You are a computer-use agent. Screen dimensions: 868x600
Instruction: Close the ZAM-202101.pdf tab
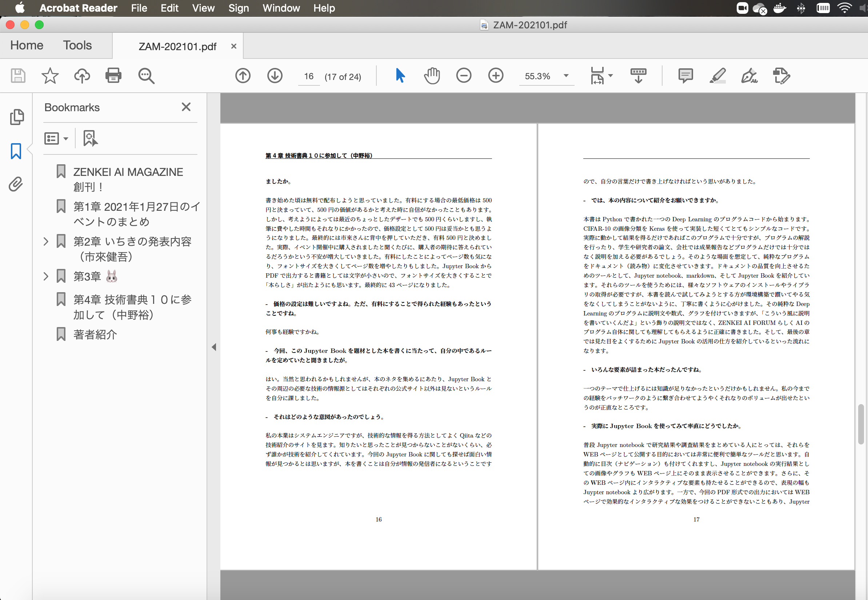233,46
